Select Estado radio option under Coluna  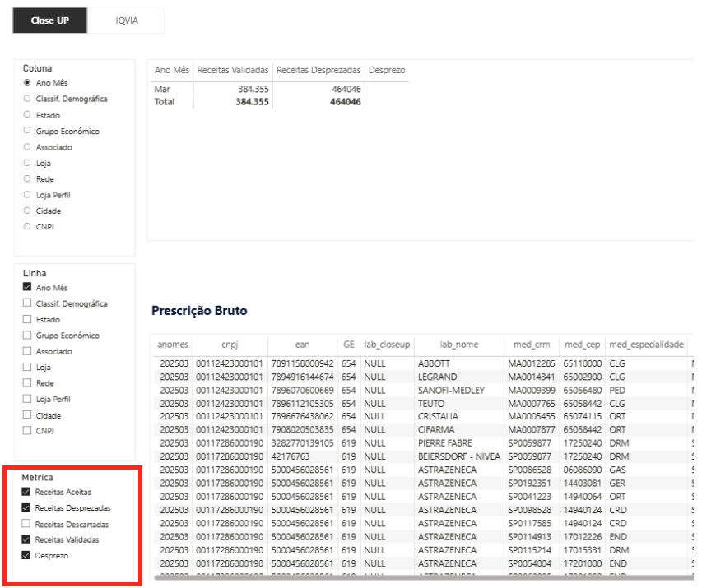[27, 115]
